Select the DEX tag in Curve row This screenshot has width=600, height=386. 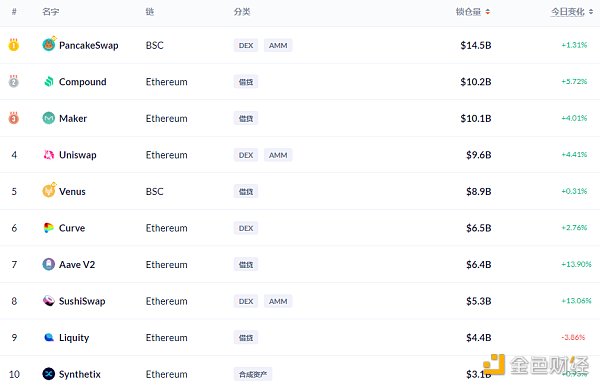coord(246,228)
